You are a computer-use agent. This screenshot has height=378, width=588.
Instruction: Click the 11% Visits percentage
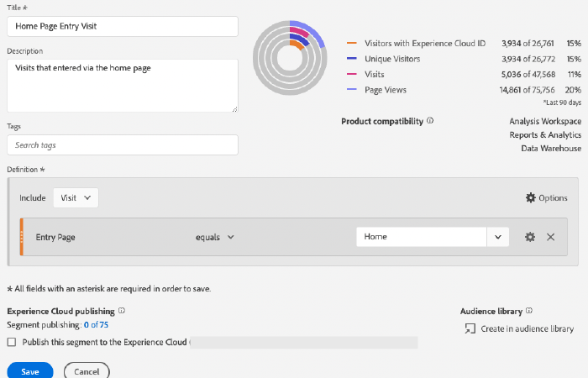(x=574, y=74)
